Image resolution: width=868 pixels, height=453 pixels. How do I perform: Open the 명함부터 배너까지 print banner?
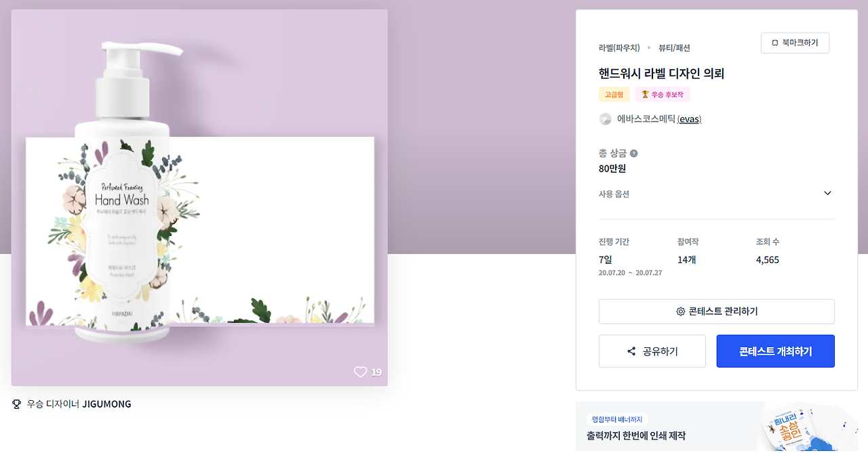coord(716,427)
